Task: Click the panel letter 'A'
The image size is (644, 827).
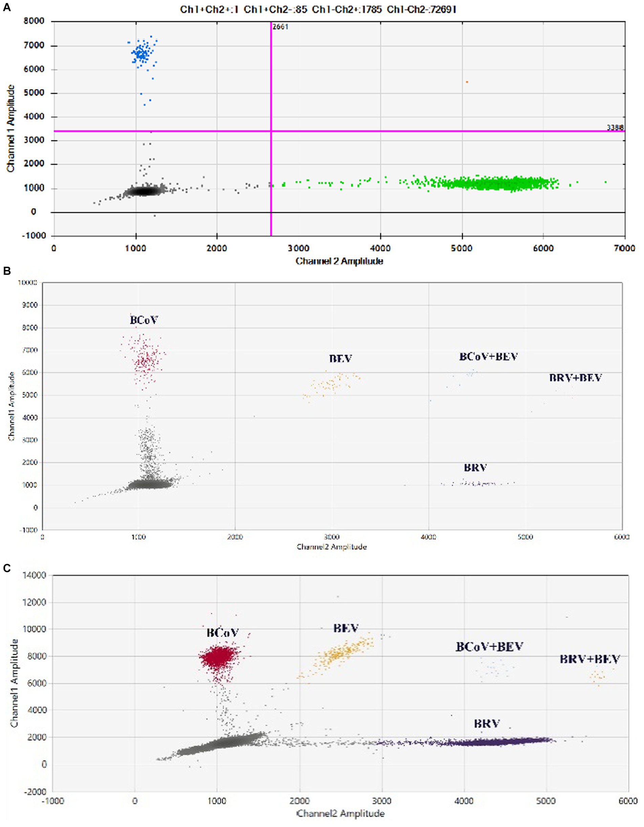Action: [x=6, y=8]
